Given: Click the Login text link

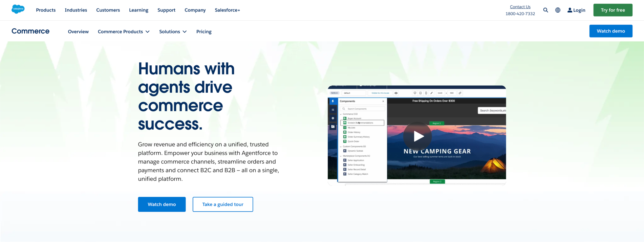Looking at the screenshot, I should coord(579,10).
